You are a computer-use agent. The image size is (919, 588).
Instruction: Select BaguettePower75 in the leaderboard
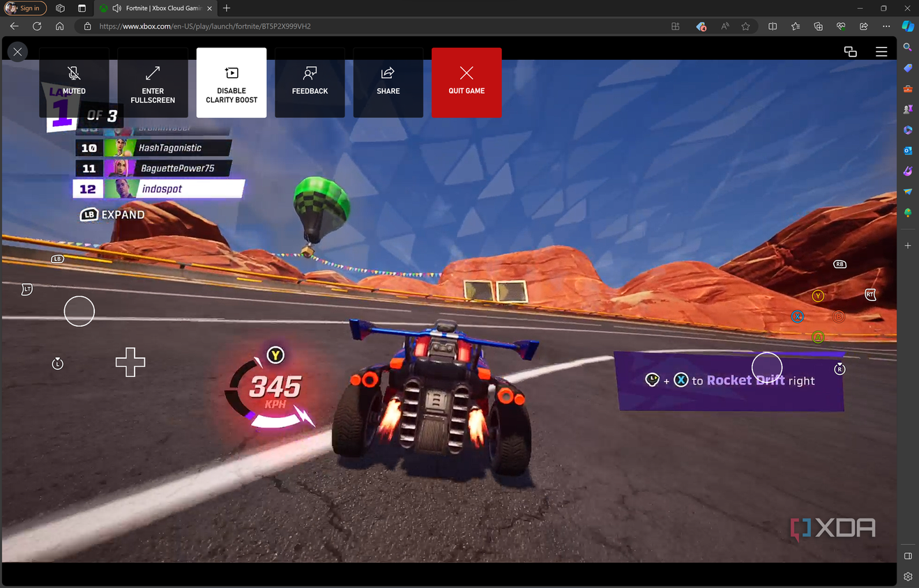tap(153, 168)
